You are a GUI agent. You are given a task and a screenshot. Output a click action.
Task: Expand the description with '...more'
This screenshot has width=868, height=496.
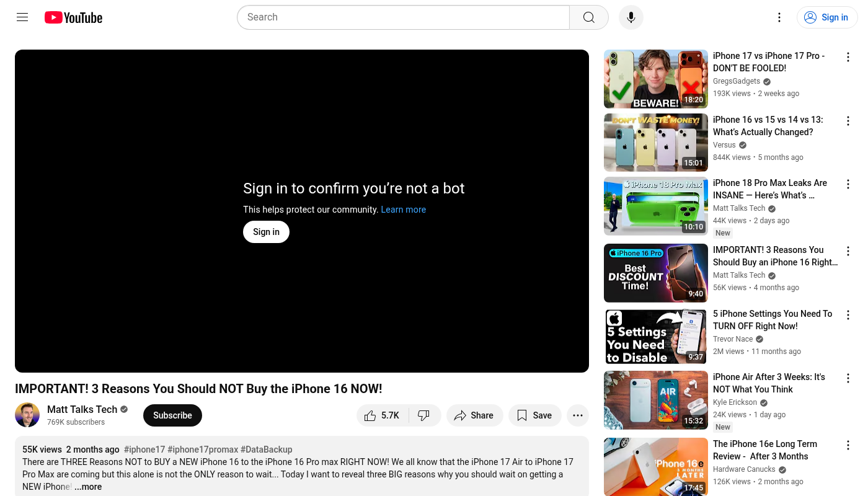point(88,487)
